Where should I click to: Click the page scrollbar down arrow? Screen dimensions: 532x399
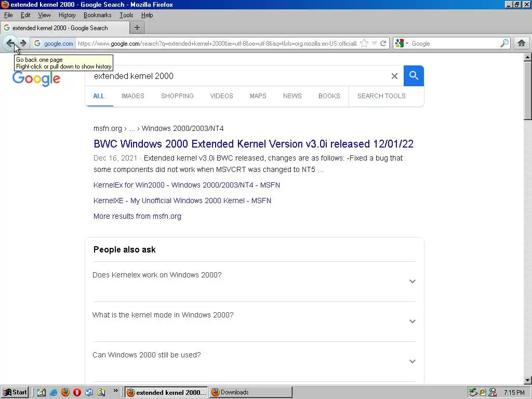(528, 380)
